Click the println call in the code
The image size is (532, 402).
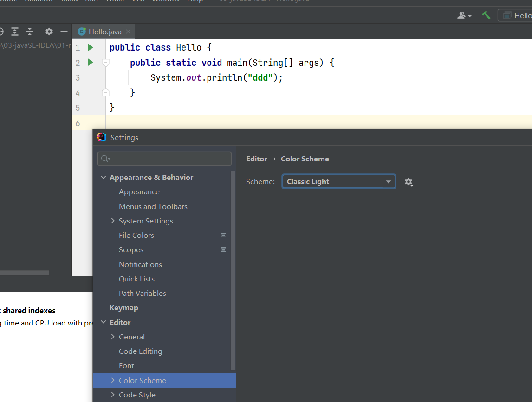[224, 77]
